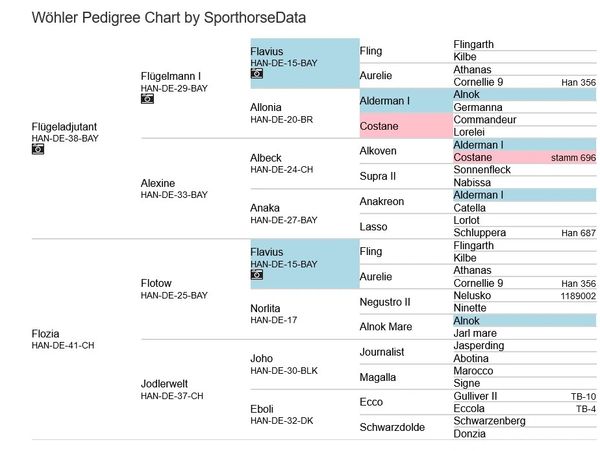Open the Alkoven ancestor entry
Image resolution: width=600 pixels, height=451 pixels.
click(380, 151)
